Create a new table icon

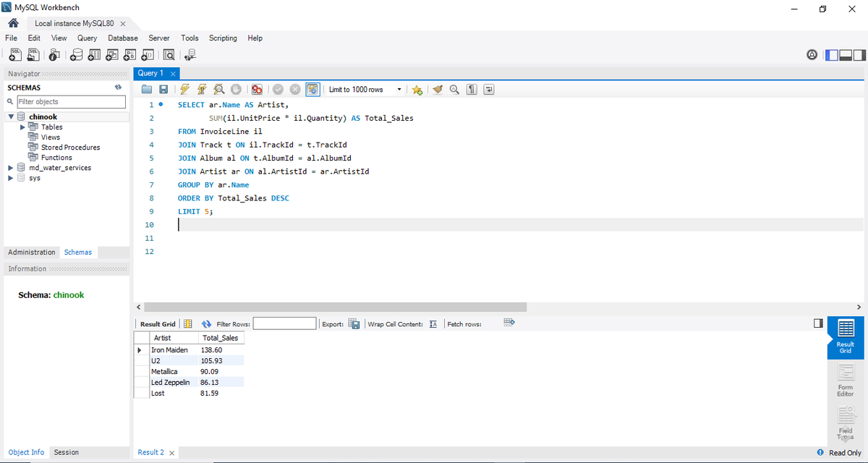(95, 55)
